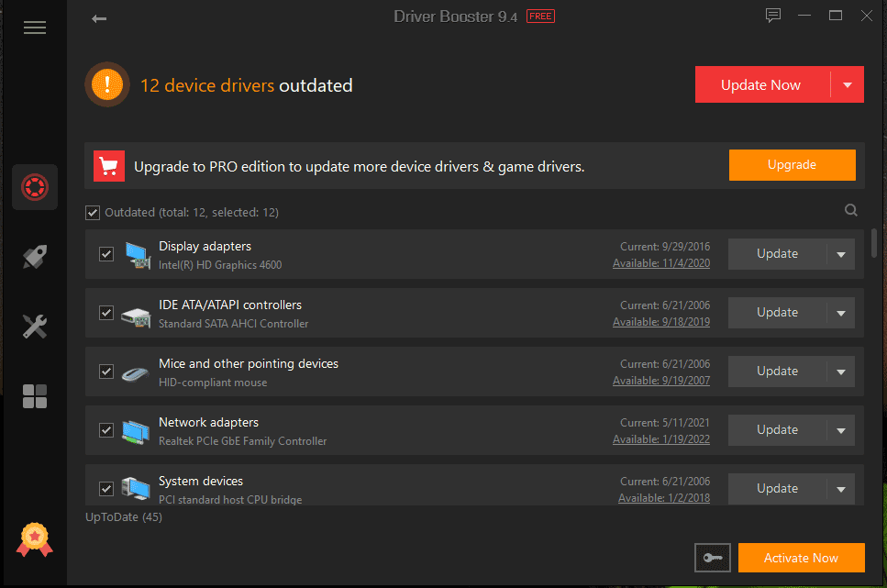Viewport: 887px width, 588px height.
Task: Click the '12 device drivers' heading text
Action: tap(207, 85)
